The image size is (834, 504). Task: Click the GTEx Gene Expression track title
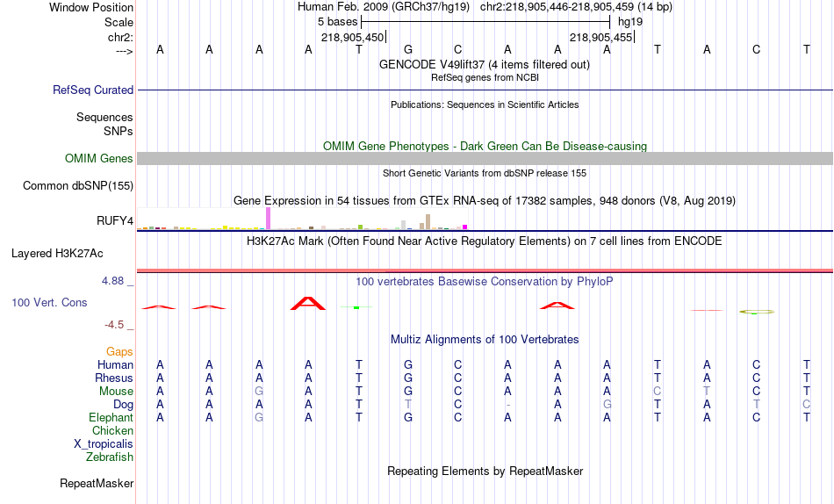[x=485, y=201]
